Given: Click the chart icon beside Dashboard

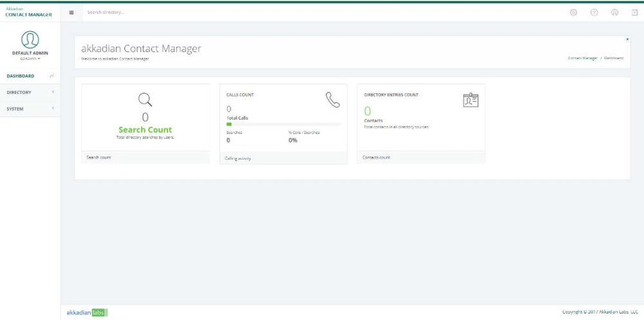Looking at the screenshot, I should (x=52, y=76).
